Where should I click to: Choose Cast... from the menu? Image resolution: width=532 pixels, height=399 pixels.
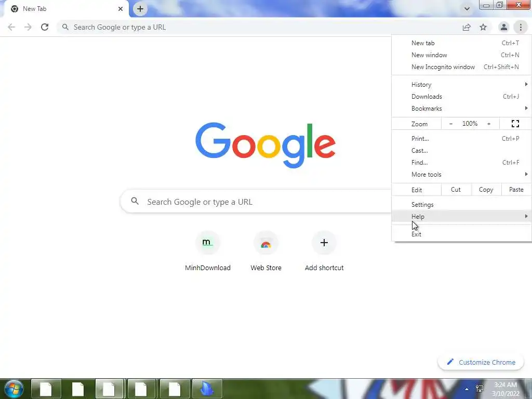(461, 151)
